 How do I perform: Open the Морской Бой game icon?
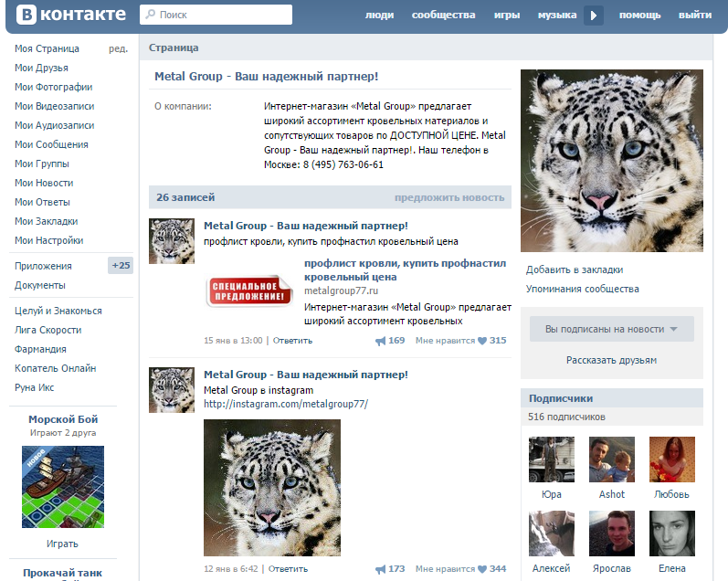click(63, 487)
